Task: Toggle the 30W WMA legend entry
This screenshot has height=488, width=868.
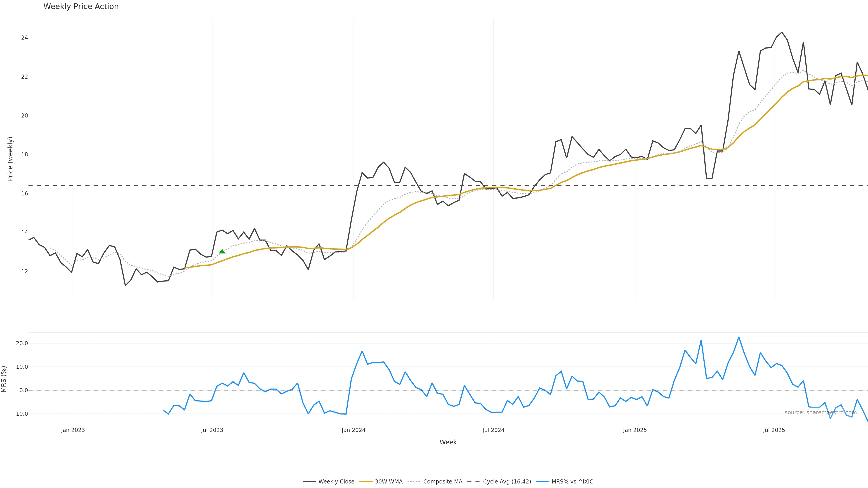Action: coord(389,482)
